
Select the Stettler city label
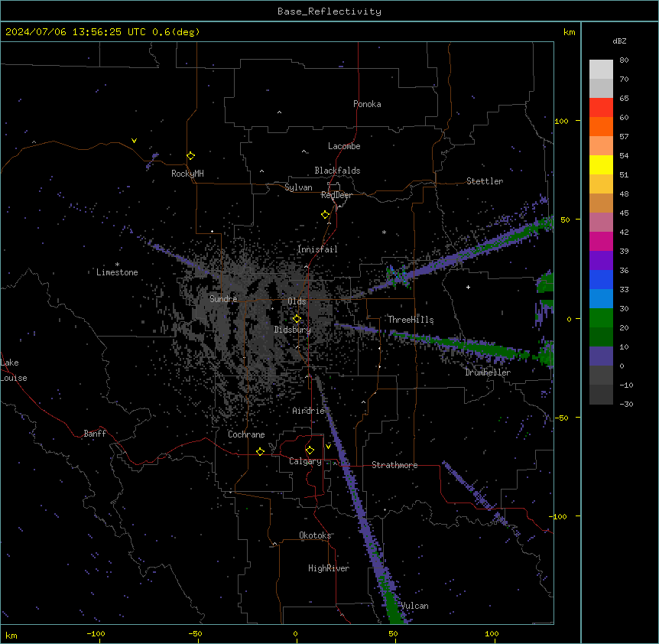click(485, 181)
